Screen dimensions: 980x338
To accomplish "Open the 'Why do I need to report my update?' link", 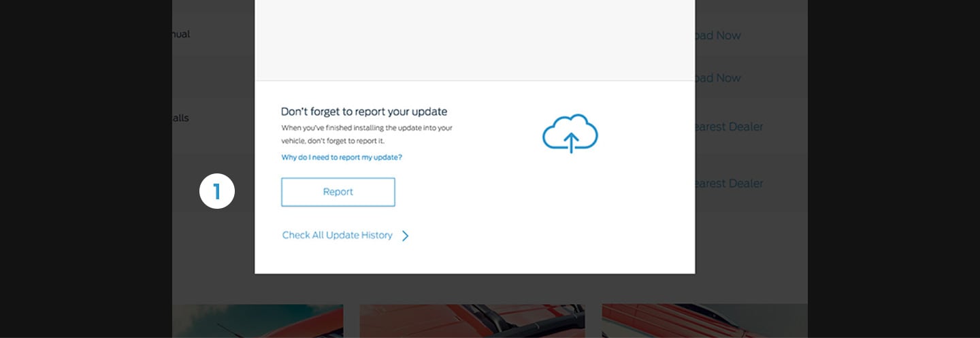I will point(342,157).
